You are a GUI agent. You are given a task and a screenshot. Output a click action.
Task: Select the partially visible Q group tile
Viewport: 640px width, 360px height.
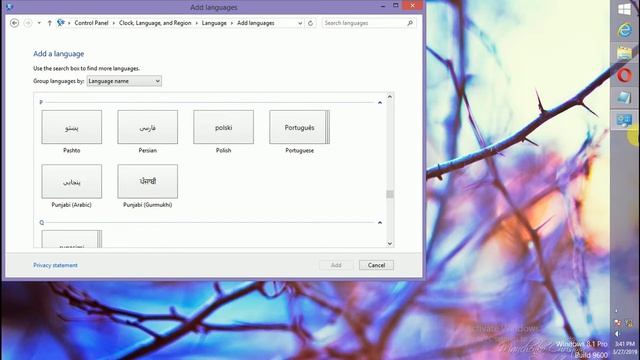point(71,239)
